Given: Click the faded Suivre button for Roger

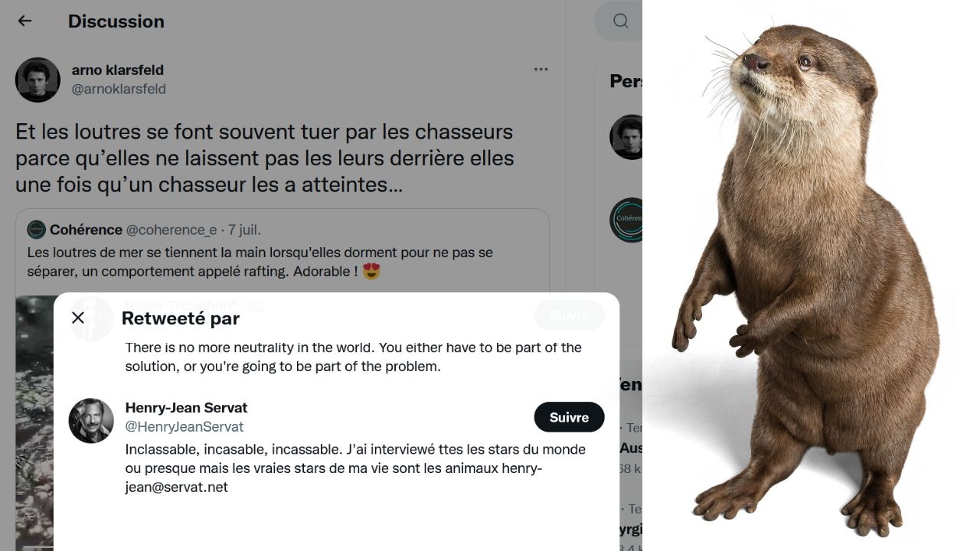Looking at the screenshot, I should pyautogui.click(x=569, y=315).
